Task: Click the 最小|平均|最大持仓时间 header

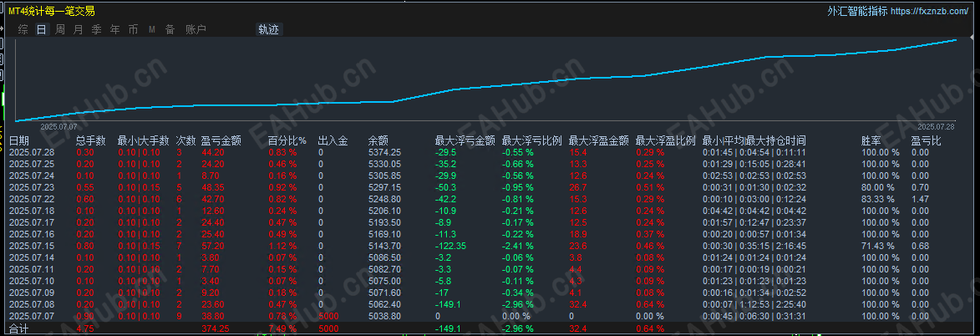Action: coord(754,140)
